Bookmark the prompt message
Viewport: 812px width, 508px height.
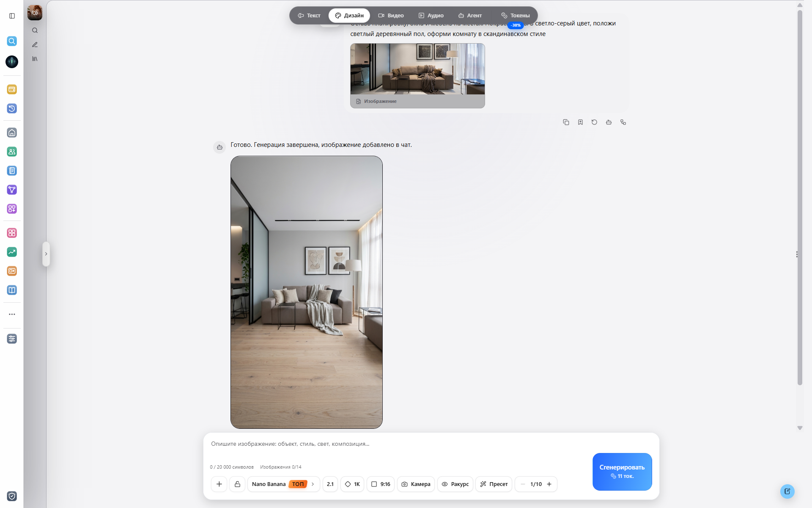tap(580, 122)
